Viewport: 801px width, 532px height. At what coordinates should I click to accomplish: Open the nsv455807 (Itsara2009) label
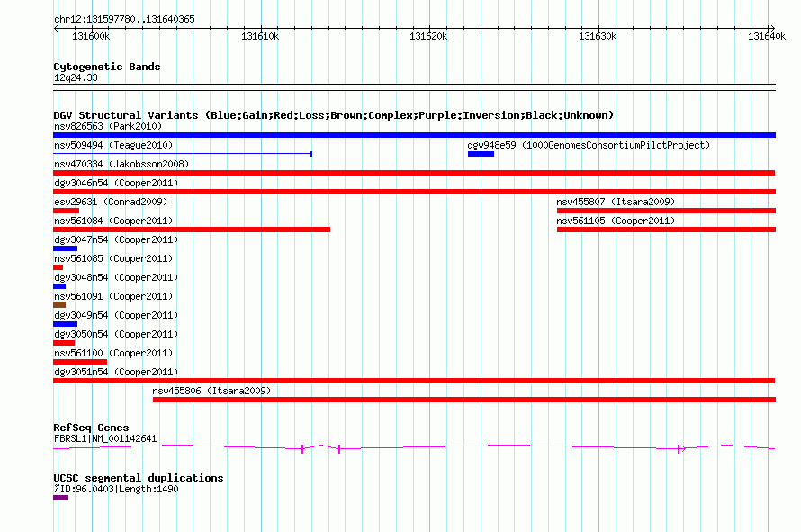[616, 202]
